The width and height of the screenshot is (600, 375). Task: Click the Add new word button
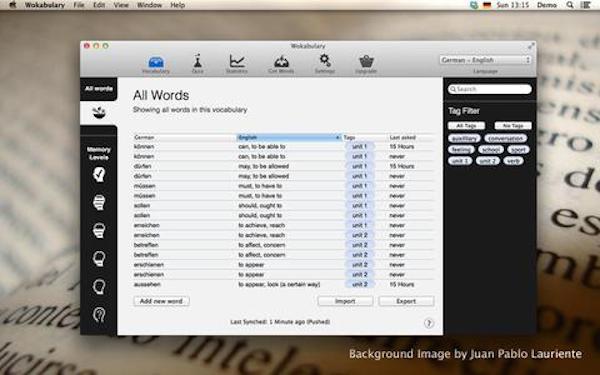click(161, 301)
